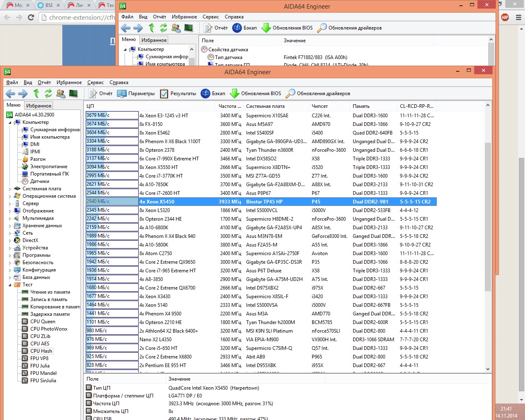The width and height of the screenshot is (525, 420).
Task: Click the down arrow of the benchmark list scrollbar
Action: (488, 369)
